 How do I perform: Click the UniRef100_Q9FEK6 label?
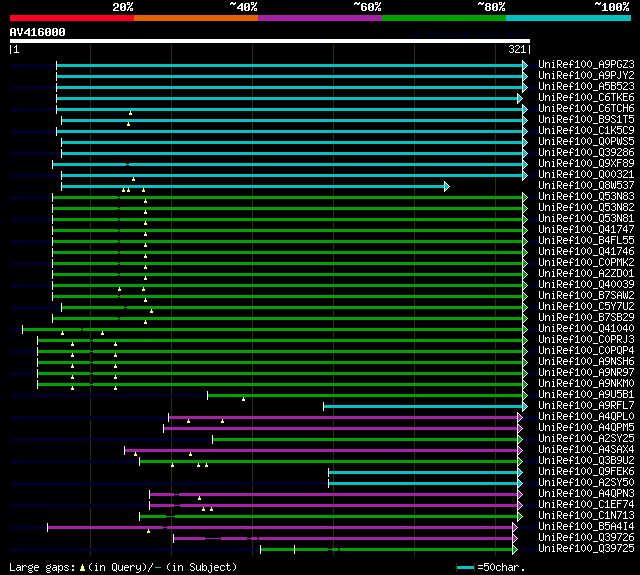(x=586, y=472)
